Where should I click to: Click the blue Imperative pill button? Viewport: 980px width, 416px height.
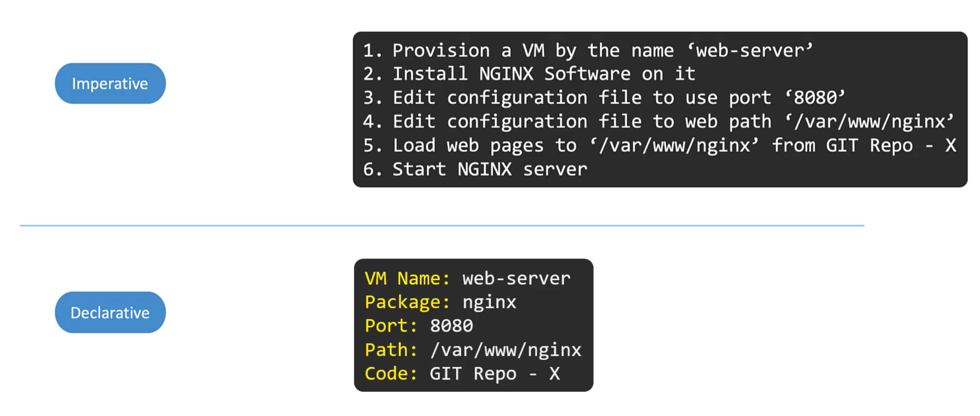[x=110, y=83]
